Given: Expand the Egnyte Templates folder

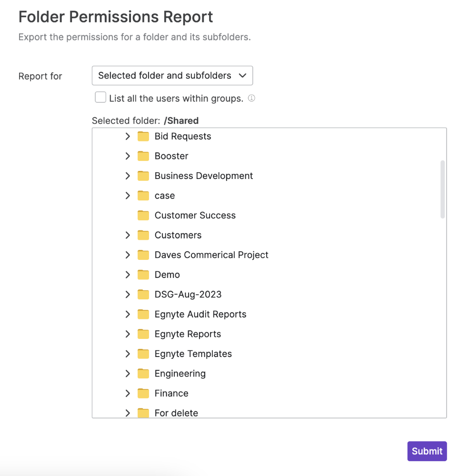Looking at the screenshot, I should click(128, 354).
